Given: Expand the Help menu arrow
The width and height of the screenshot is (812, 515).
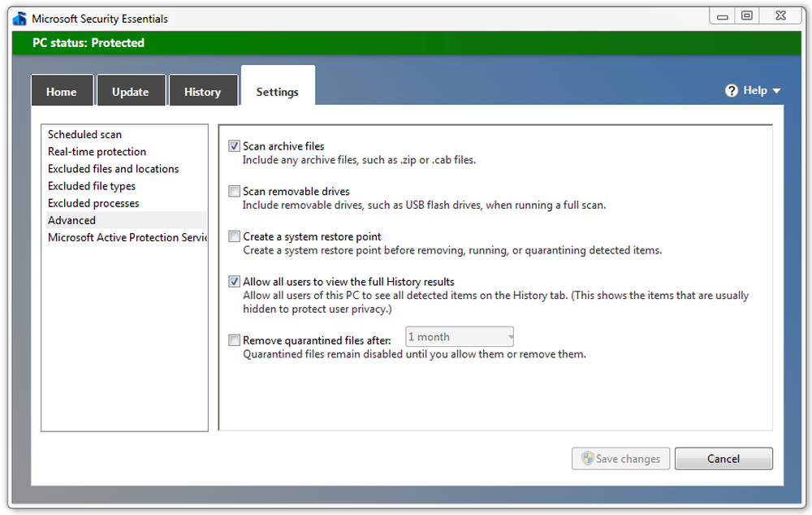Looking at the screenshot, I should point(776,91).
